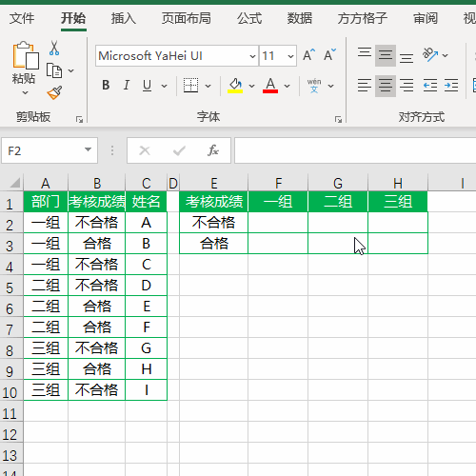
Task: Click the Select All corner triangle
Action: 14,183
